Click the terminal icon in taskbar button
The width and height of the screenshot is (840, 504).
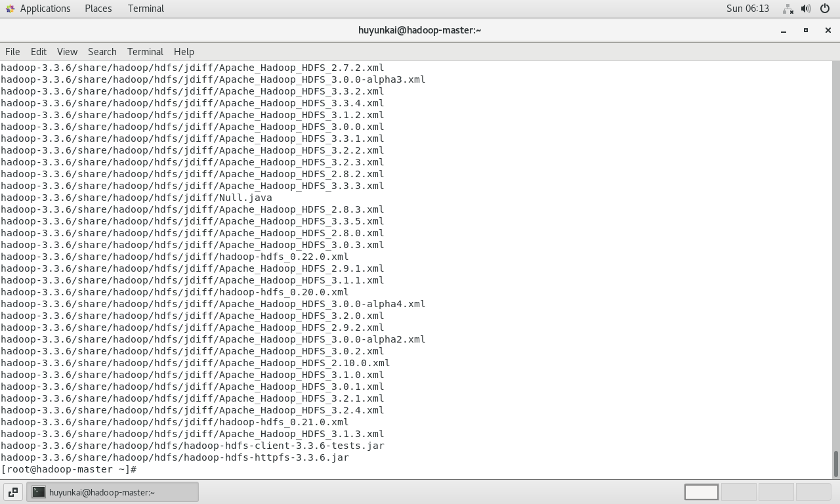(x=39, y=492)
